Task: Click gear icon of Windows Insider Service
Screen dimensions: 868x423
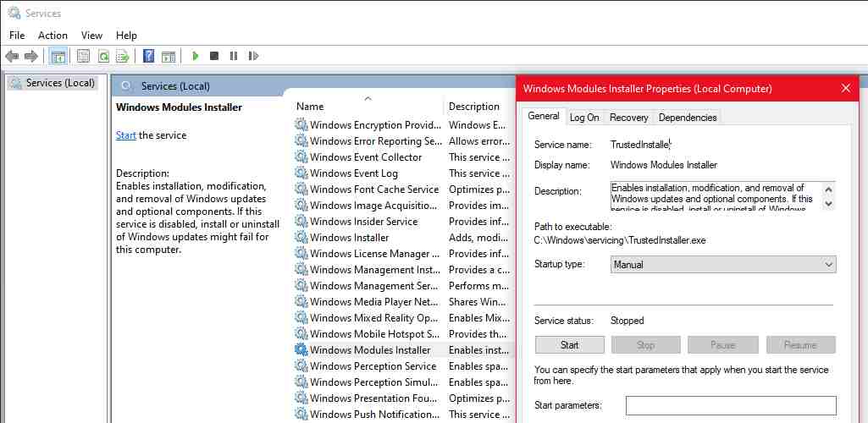Action: click(x=301, y=221)
